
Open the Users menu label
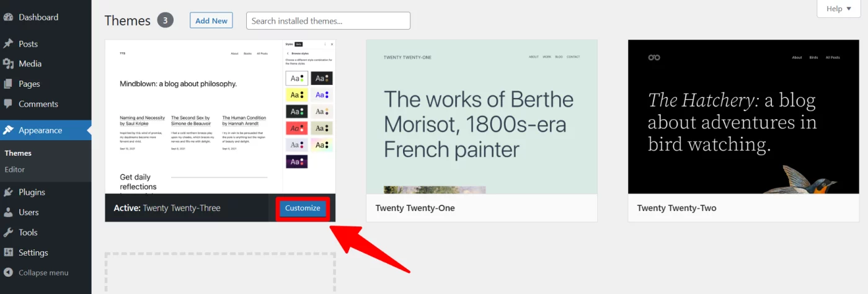29,212
